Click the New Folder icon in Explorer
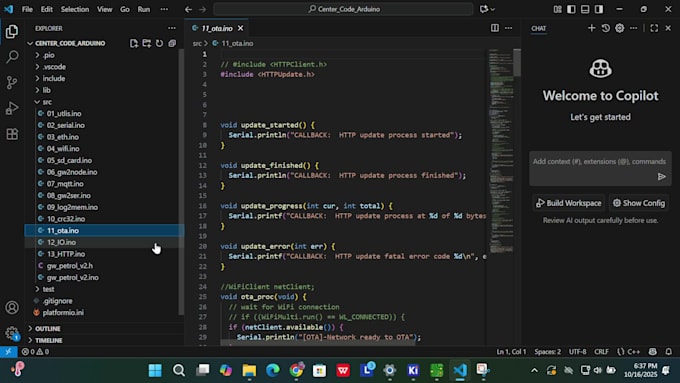The image size is (680, 383). tap(147, 43)
